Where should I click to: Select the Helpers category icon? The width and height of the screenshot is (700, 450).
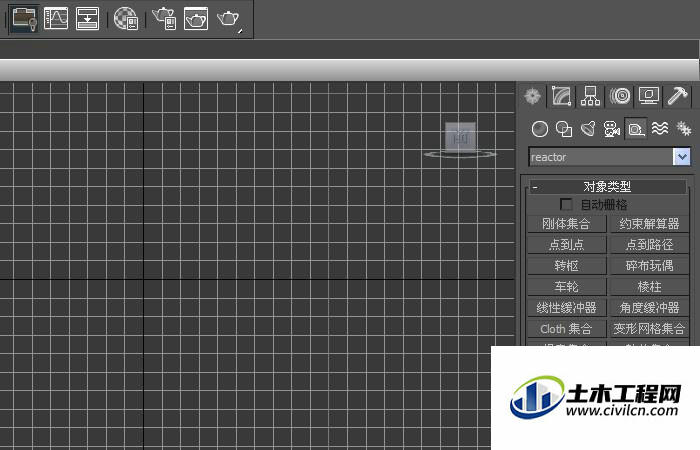[x=636, y=129]
